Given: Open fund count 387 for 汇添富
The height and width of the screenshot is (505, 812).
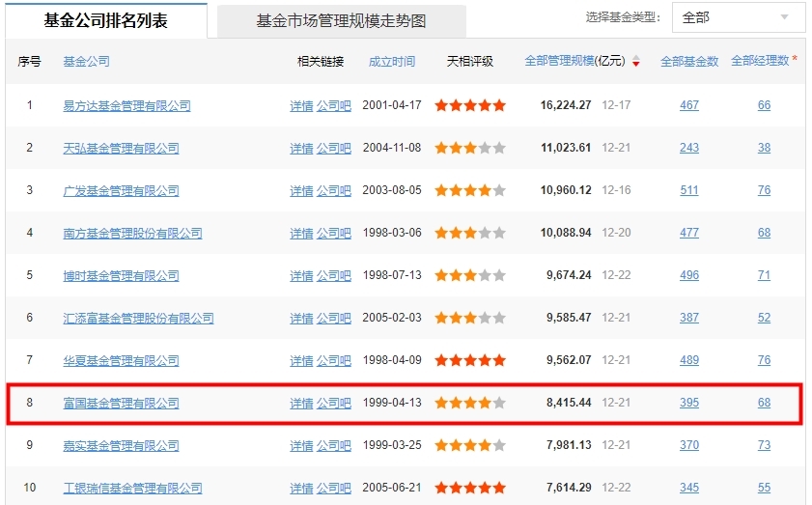Looking at the screenshot, I should [x=689, y=318].
